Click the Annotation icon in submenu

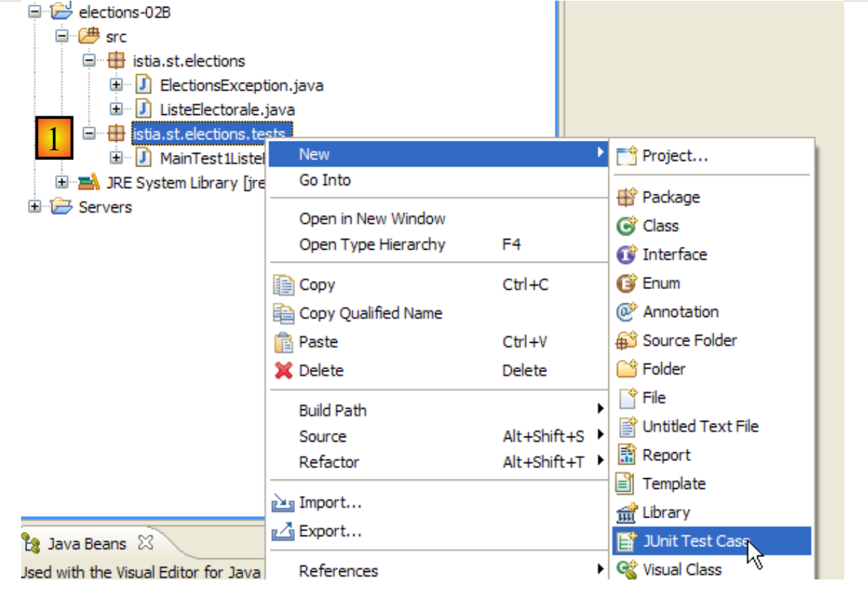[x=625, y=312]
